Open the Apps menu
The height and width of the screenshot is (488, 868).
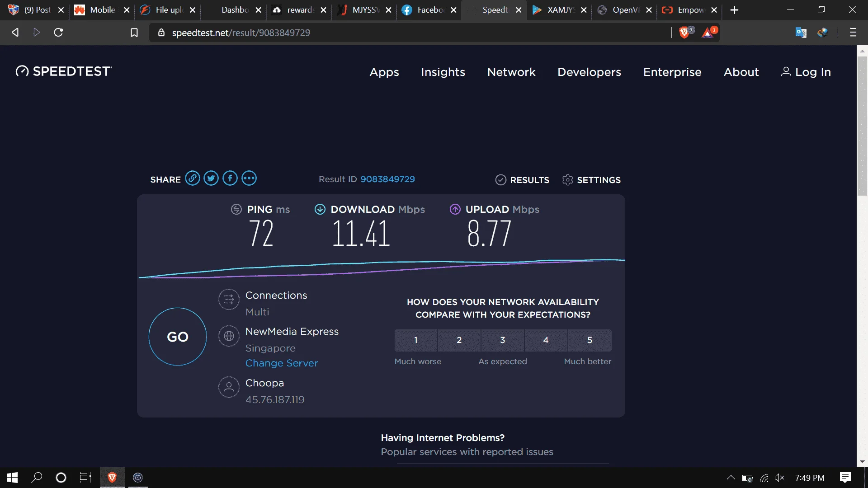pyautogui.click(x=384, y=72)
